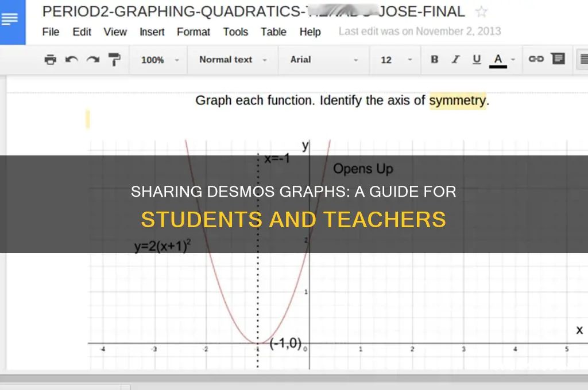
Task: Click the document title to rename
Action: tap(253, 11)
